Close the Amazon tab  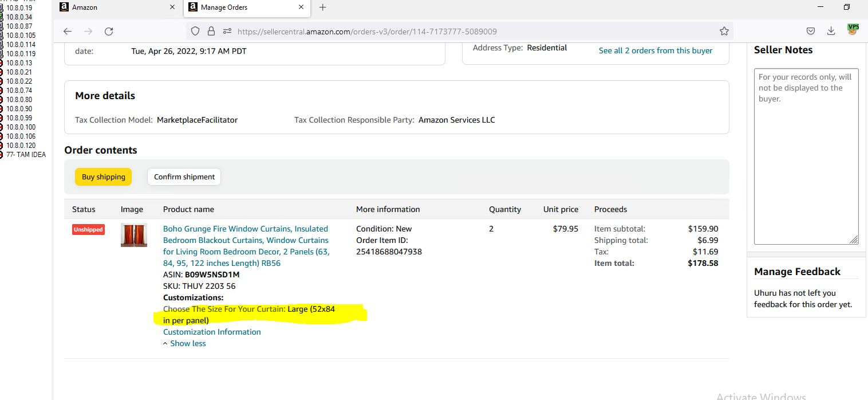[172, 7]
